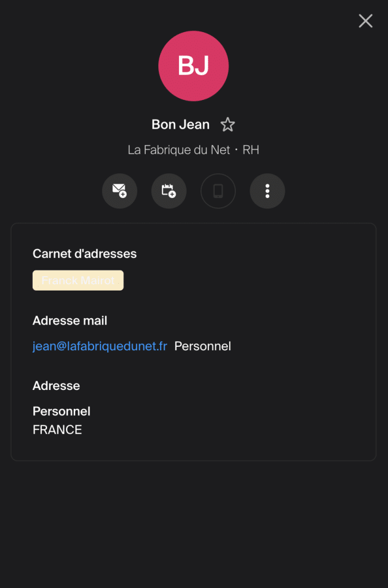Click the Carnet d'adresses heading
Screen dimensions: 388x588
[x=84, y=254]
